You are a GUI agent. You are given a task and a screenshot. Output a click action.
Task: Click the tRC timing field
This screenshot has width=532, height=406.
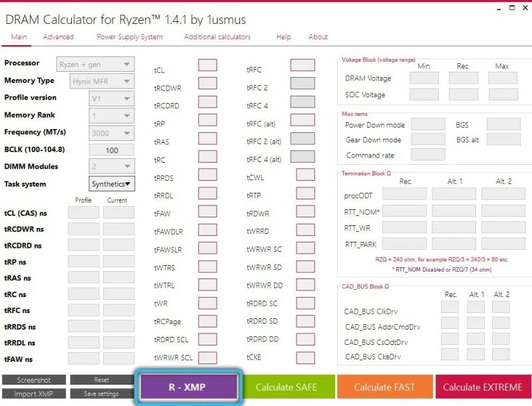[207, 157]
